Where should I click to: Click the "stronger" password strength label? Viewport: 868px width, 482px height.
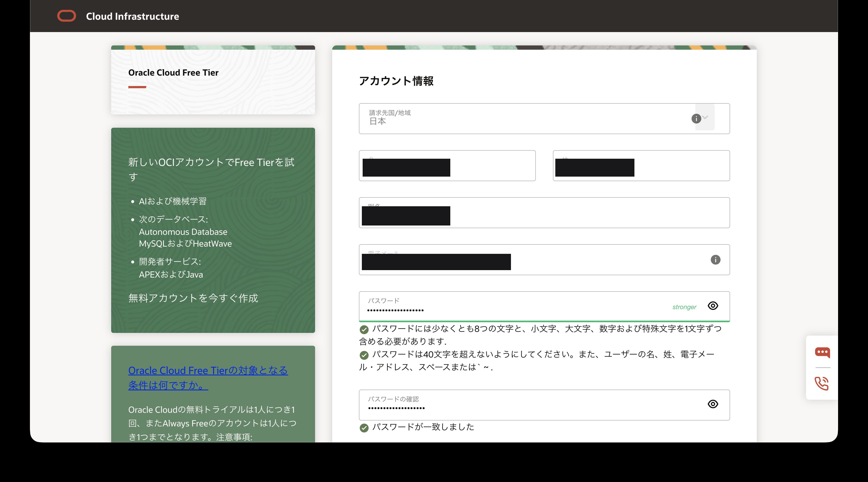point(684,307)
